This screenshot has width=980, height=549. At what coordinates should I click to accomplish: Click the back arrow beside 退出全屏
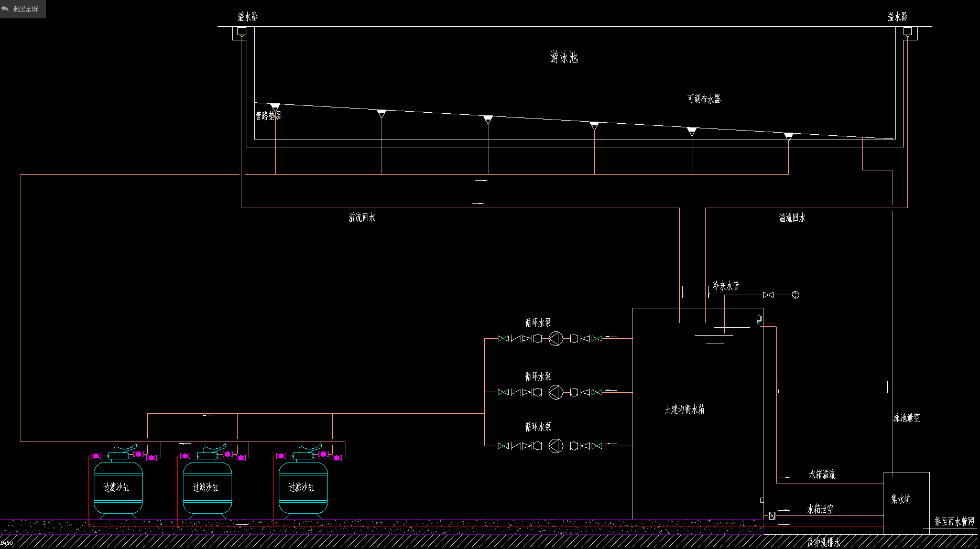(x=6, y=9)
